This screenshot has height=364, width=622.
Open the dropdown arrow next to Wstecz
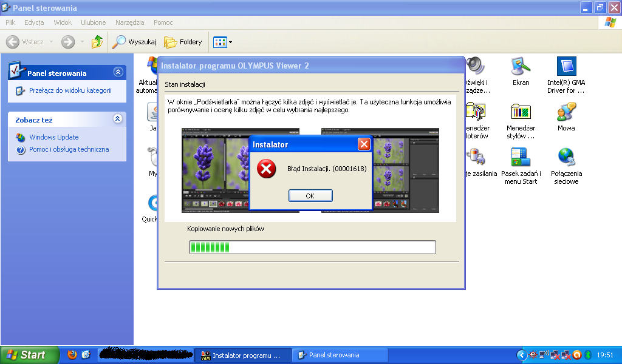click(x=51, y=42)
